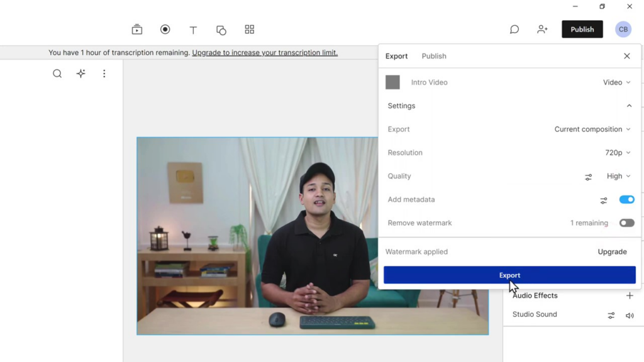Open Quality advanced settings sliders icon

tap(588, 177)
